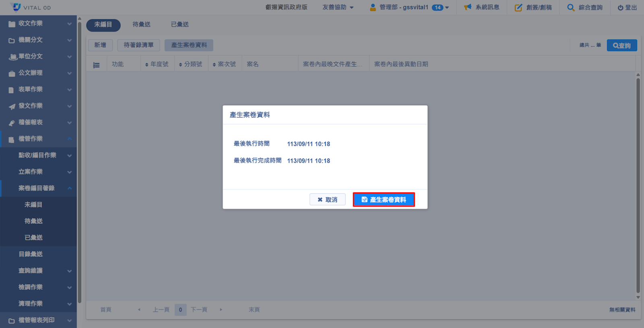
Task: Switch to the 已彙送 tab
Action: [x=180, y=25]
